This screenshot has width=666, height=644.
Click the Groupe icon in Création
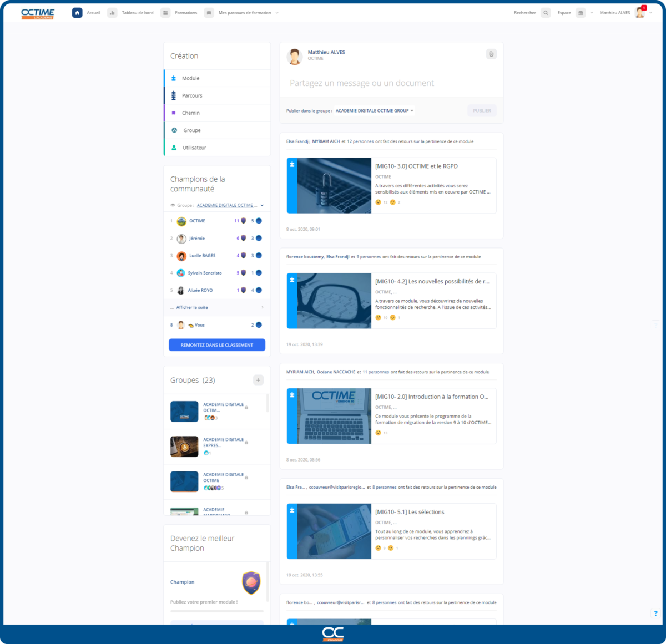point(174,130)
